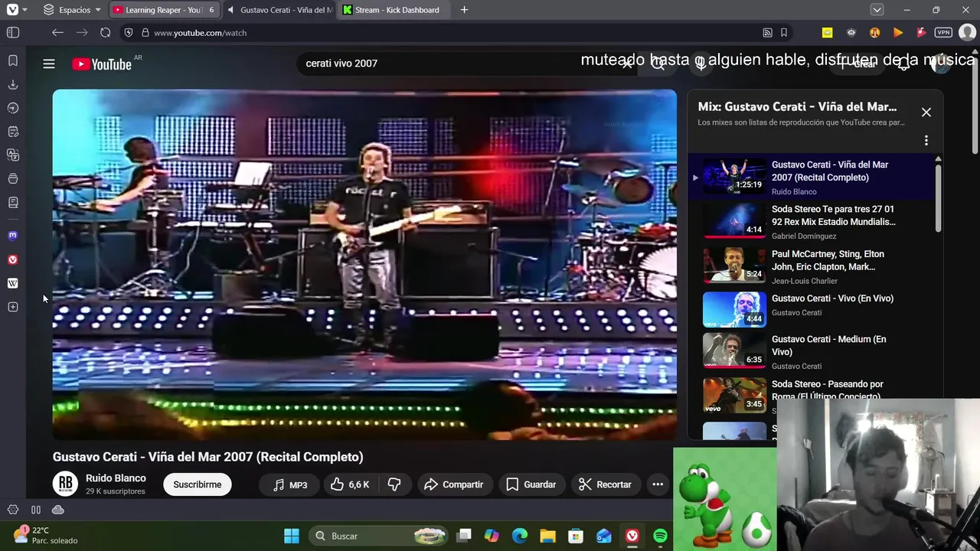Viewport: 980px width, 551px height.
Task: Open Notes panel in sidebar
Action: pyautogui.click(x=13, y=132)
